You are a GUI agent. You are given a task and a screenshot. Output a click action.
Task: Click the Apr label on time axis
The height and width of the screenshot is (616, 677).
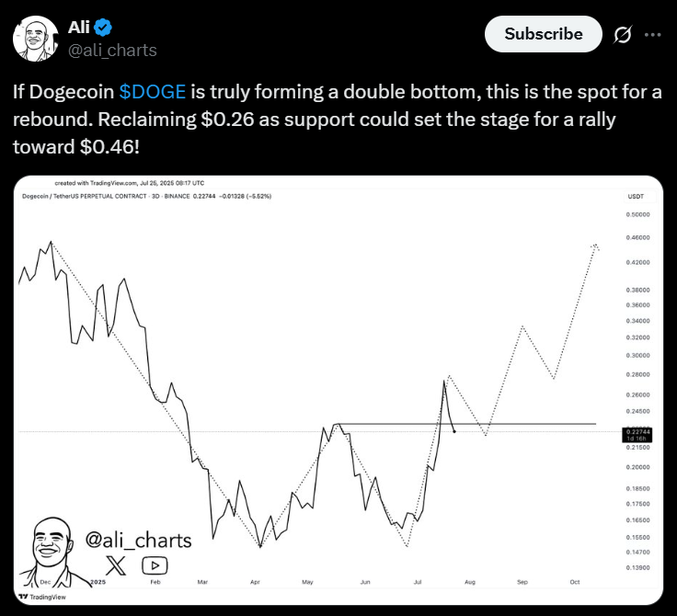tap(255, 582)
